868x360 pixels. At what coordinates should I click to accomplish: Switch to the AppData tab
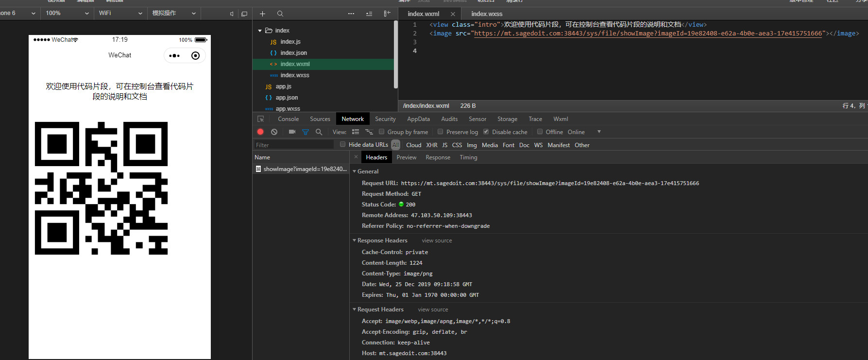pos(418,119)
